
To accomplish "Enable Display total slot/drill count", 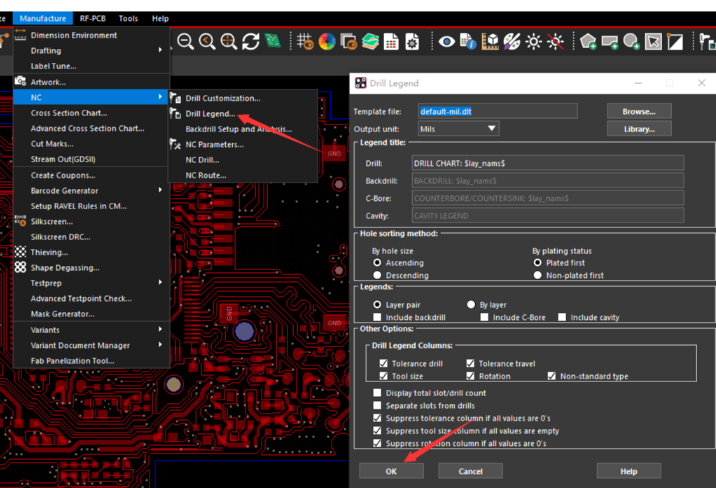I will pos(377,393).
